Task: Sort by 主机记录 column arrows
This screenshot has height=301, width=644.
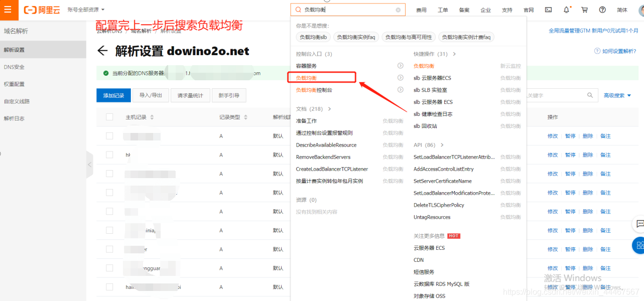Action: tap(152, 117)
